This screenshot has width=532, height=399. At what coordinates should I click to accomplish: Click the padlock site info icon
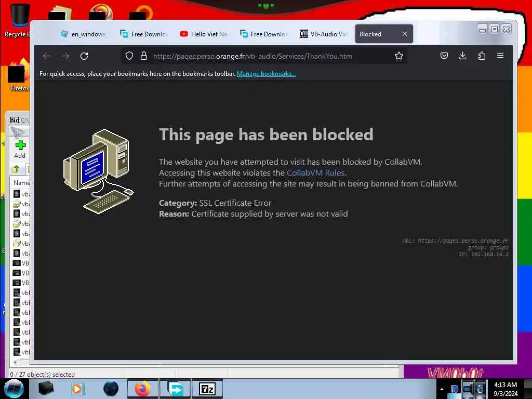(144, 56)
